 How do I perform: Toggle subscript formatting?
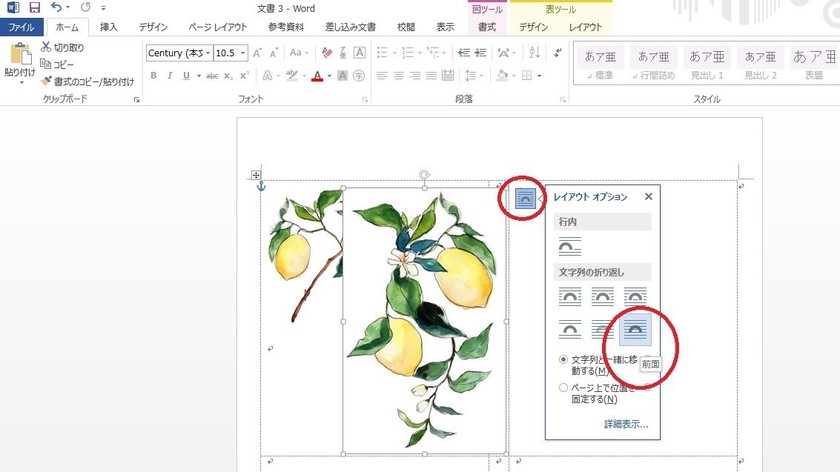point(228,76)
